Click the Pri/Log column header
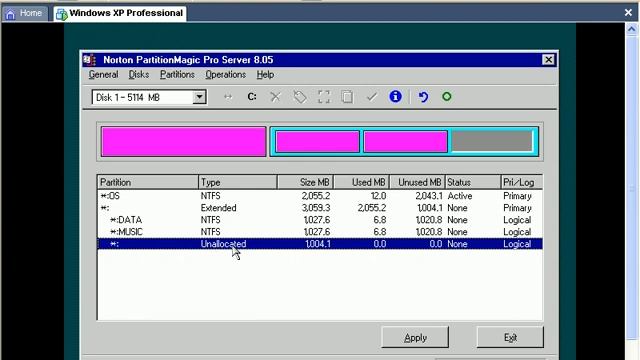640x360 pixels. [522, 182]
